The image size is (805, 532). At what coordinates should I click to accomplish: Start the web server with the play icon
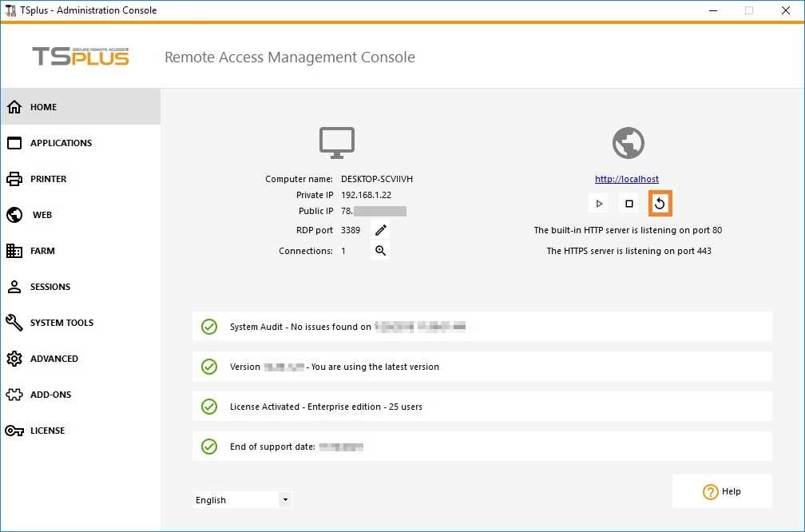coord(598,203)
